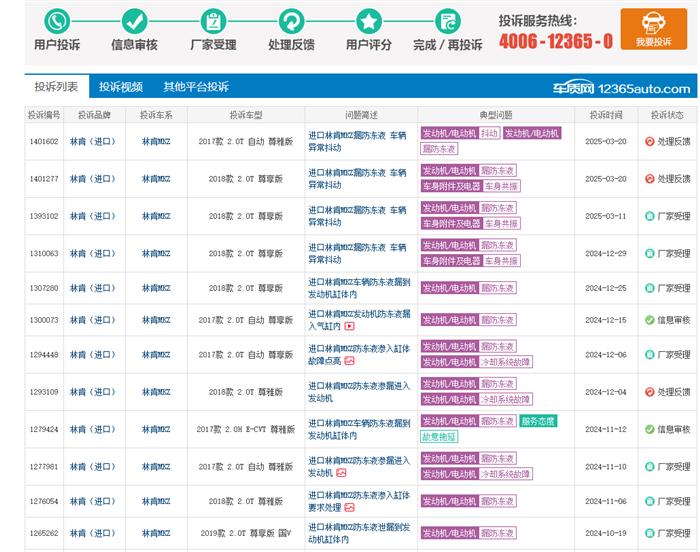This screenshot has height=552, width=700.
Task: Click 厂家受理 status icon for complaint 1265262
Action: pos(650,533)
